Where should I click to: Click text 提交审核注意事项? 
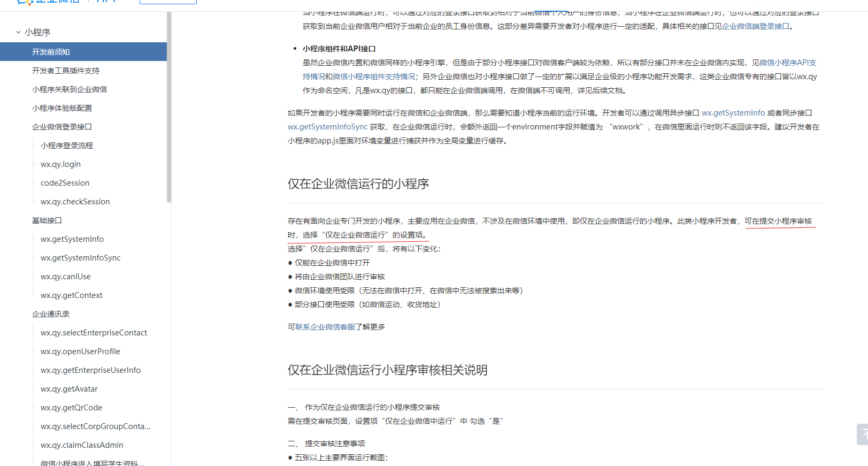point(335,444)
